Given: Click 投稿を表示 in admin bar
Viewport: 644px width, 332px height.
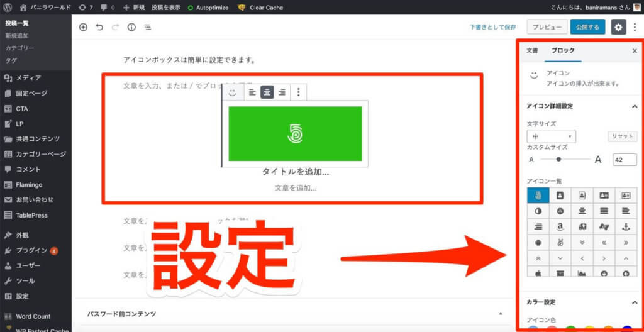Looking at the screenshot, I should tap(166, 8).
